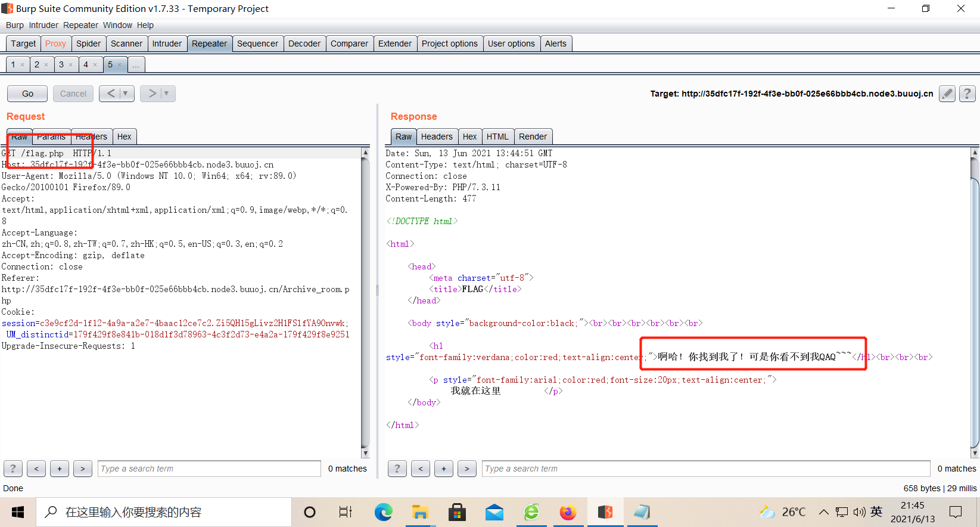Switch to the Target tab
980x527 pixels.
point(23,44)
